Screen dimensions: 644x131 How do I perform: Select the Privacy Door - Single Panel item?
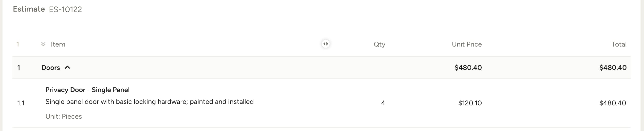click(x=88, y=90)
